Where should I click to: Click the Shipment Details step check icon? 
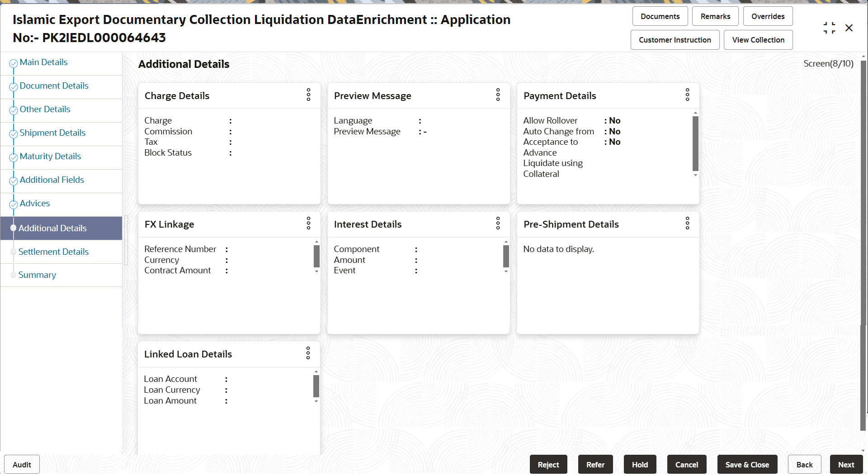(x=14, y=134)
